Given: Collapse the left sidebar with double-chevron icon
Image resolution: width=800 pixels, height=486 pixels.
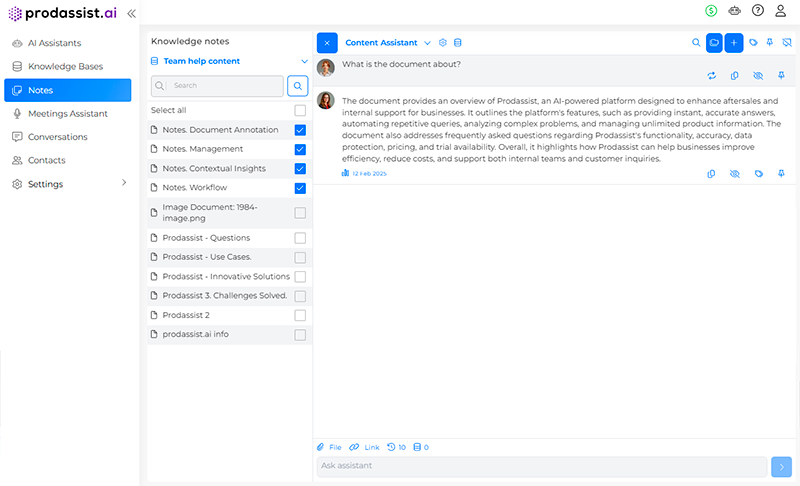Looking at the screenshot, I should (131, 13).
